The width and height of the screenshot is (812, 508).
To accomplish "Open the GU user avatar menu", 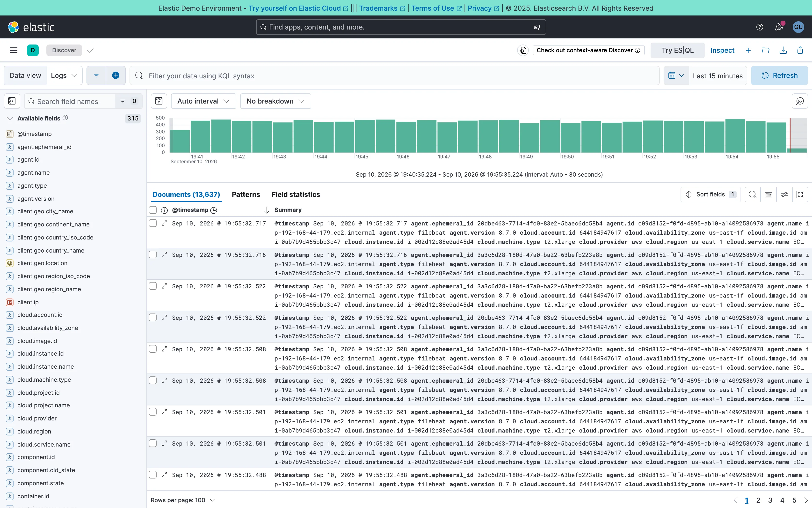I will click(x=798, y=27).
